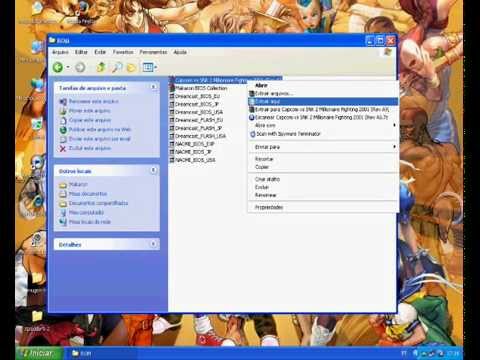The height and width of the screenshot is (360, 480).
Task: Open Meus locais de rede link
Action: 90,222
